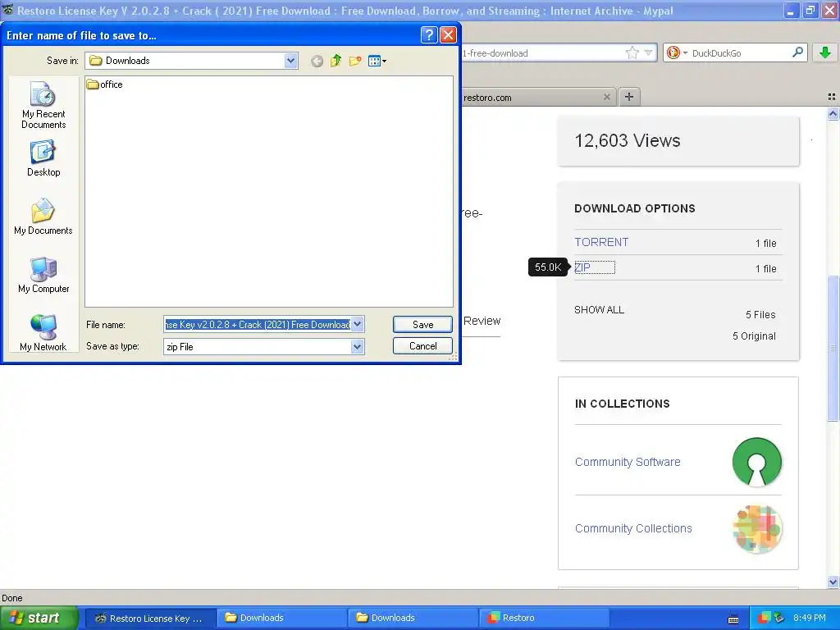Expand the Save as type dropdown
This screenshot has width=840, height=630.
[358, 347]
